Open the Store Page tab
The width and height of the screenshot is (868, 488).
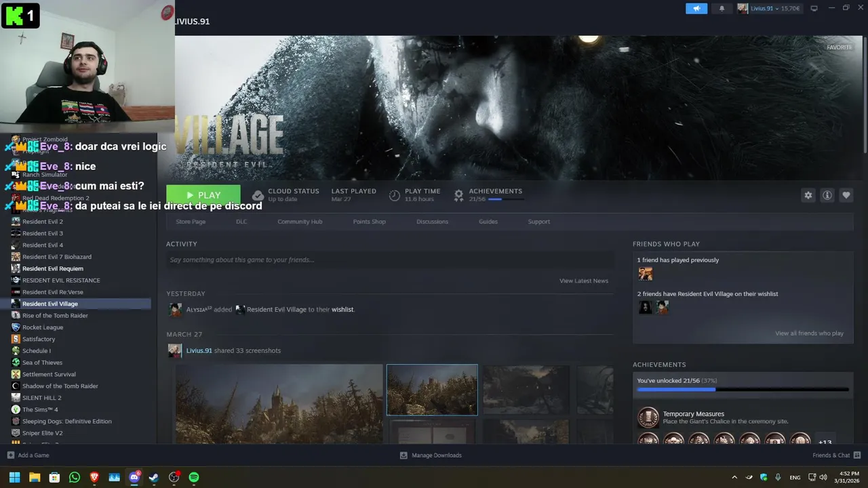[191, 222]
